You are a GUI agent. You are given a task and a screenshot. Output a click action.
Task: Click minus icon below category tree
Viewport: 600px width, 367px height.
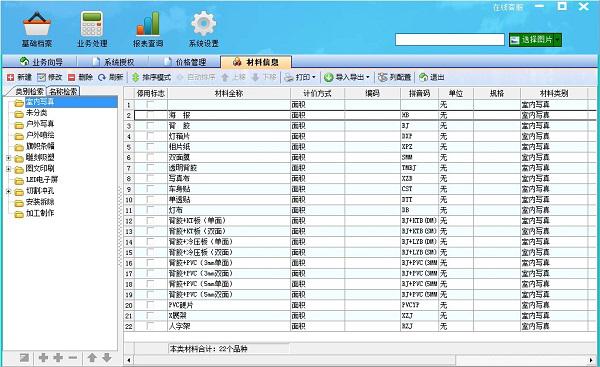tap(73, 357)
